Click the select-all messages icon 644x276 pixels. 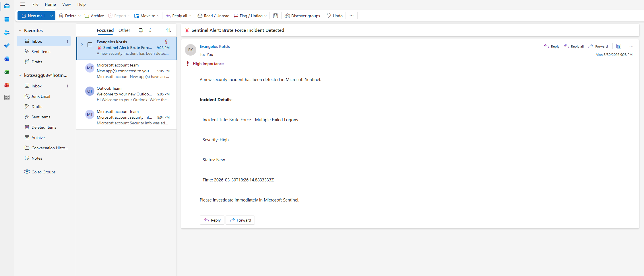tap(141, 30)
